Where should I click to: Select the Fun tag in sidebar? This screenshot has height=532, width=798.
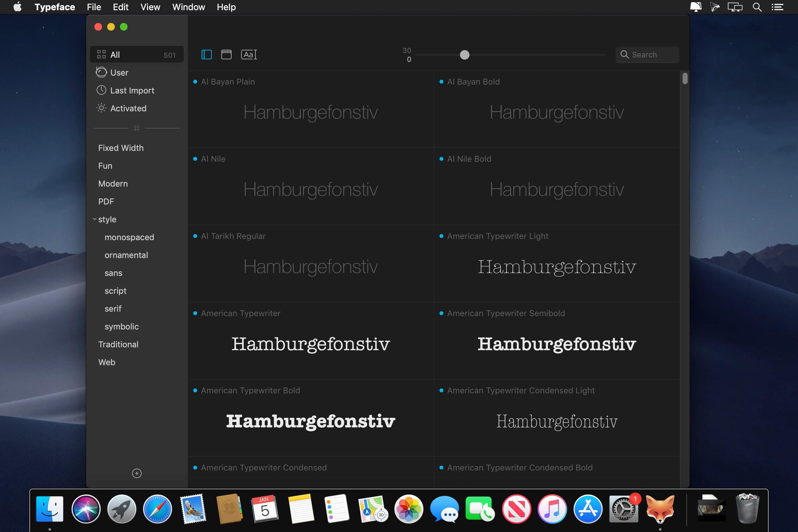(105, 166)
